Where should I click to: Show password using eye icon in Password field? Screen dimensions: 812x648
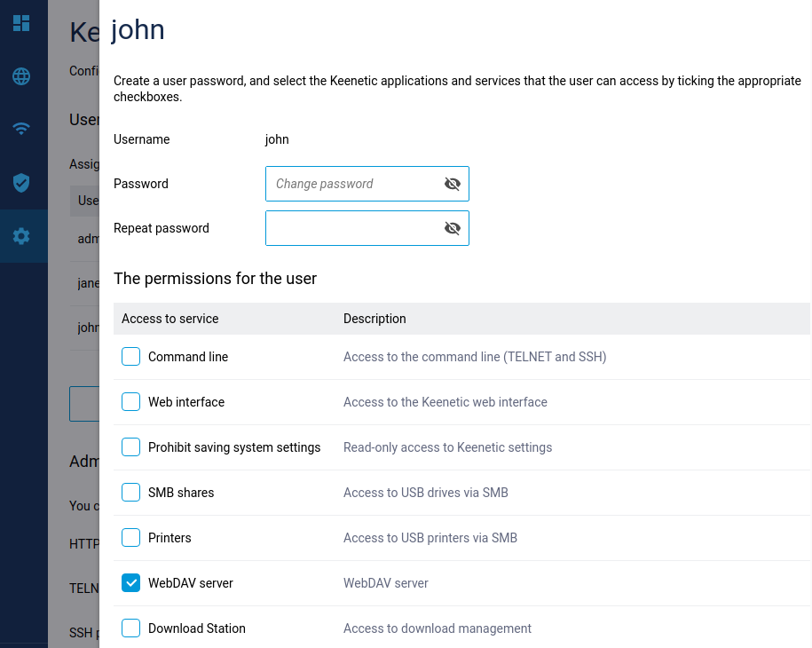(x=453, y=184)
